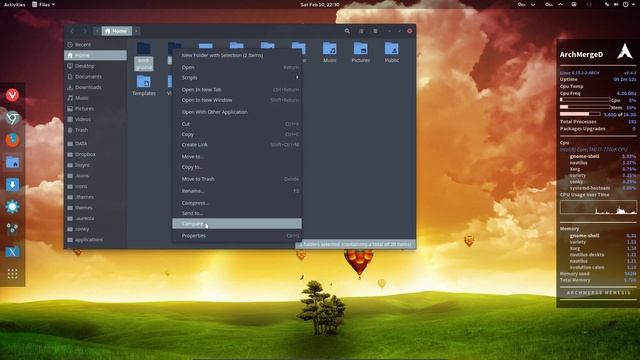The width and height of the screenshot is (640, 360).
Task: Open the gear settings dock icon
Action: coord(12,207)
